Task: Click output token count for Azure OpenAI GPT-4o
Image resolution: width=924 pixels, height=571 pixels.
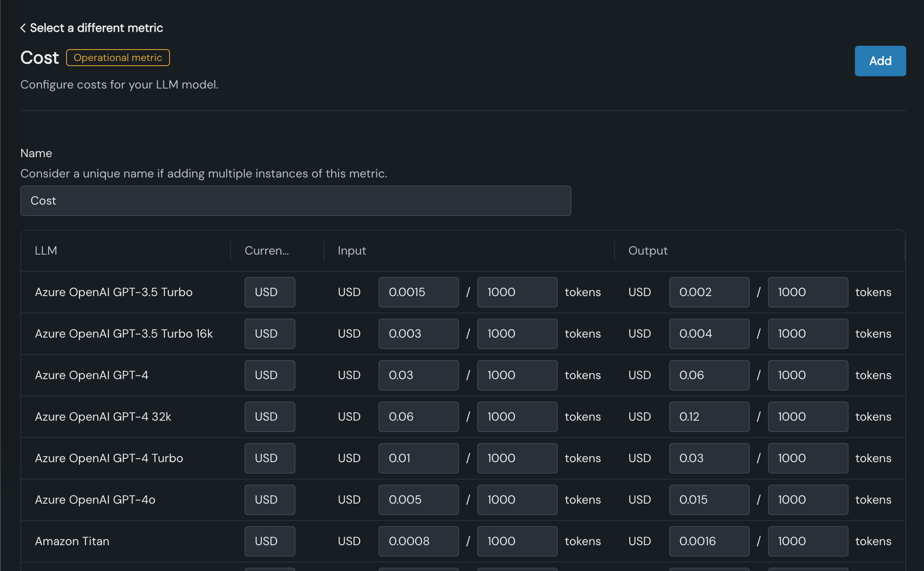Action: pyautogui.click(x=807, y=500)
